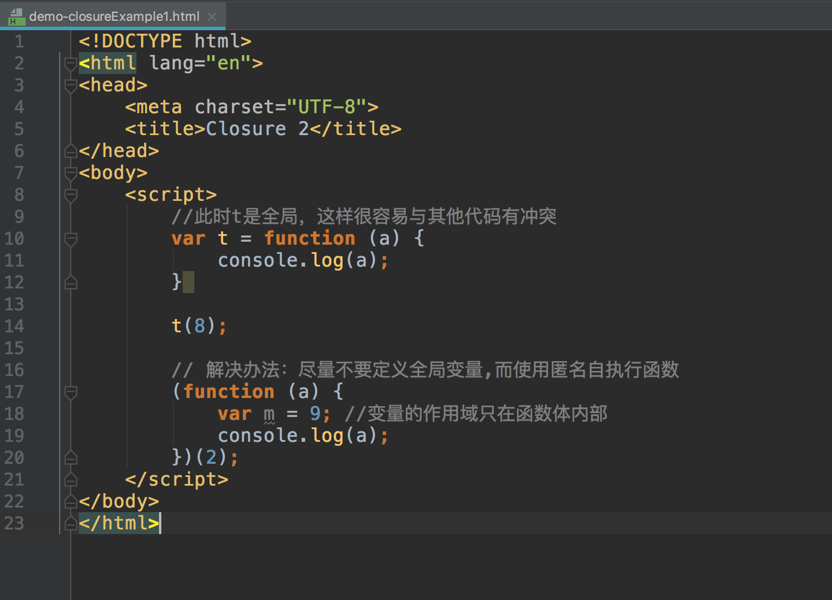Image resolution: width=832 pixels, height=600 pixels.
Task: Click fold end marker at </body> line 22
Action: (x=71, y=502)
